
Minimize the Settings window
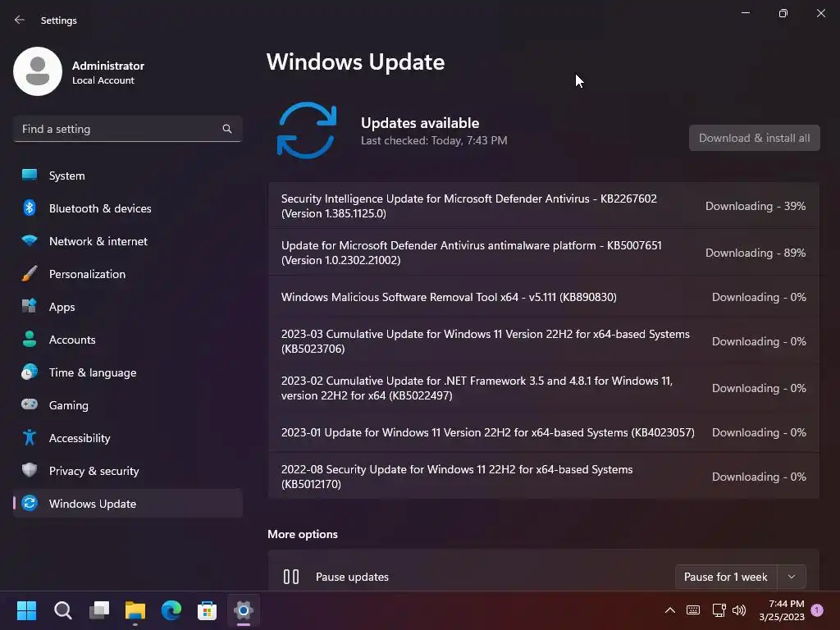[745, 13]
